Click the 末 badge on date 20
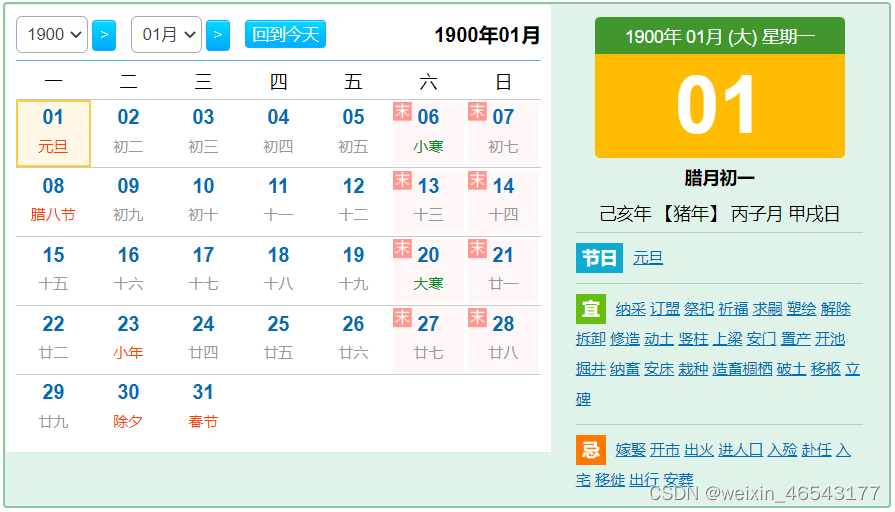The height and width of the screenshot is (512, 895). 402,249
